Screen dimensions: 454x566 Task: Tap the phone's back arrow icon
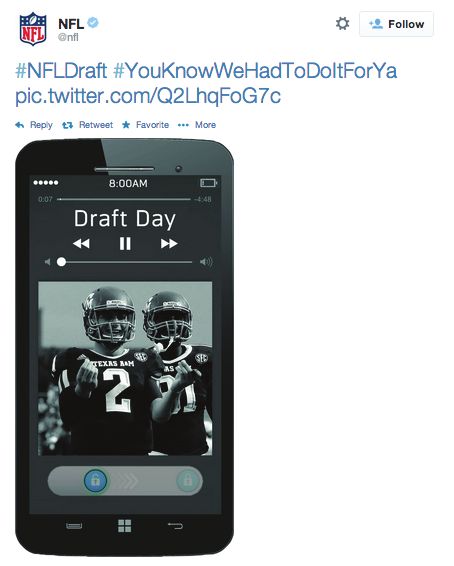pos(175,526)
